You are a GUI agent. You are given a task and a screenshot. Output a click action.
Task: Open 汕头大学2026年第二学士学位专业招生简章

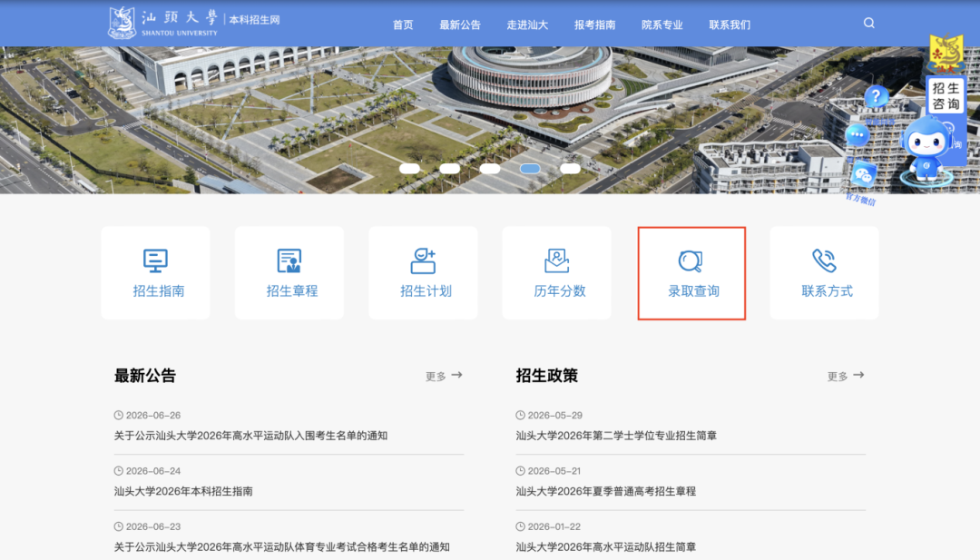tap(616, 436)
